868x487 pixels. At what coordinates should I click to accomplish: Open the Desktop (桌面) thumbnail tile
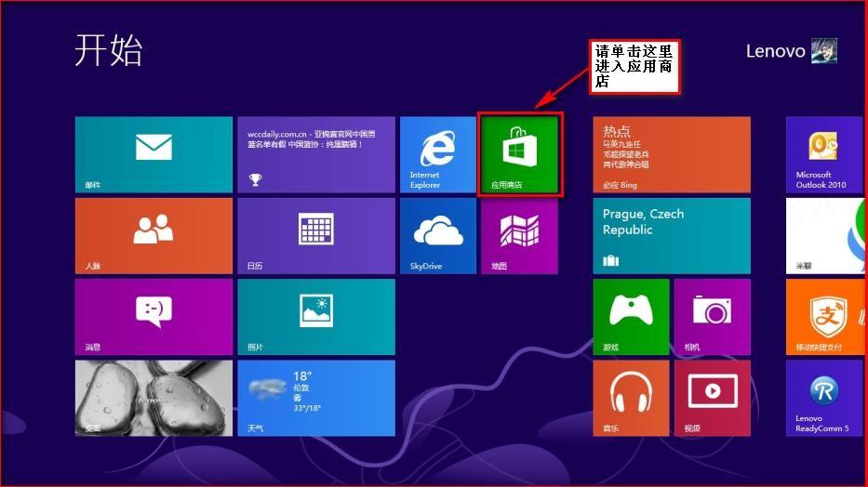point(154,398)
